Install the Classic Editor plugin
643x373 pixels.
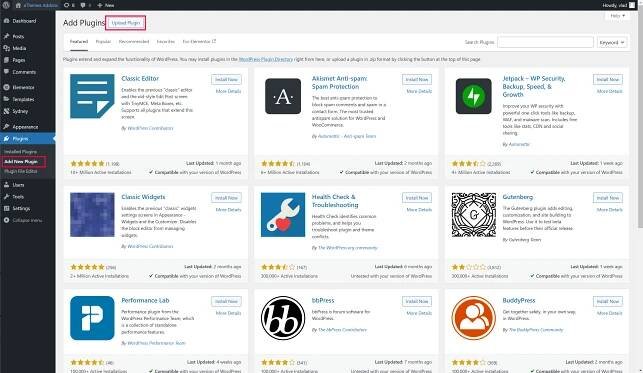(x=226, y=80)
